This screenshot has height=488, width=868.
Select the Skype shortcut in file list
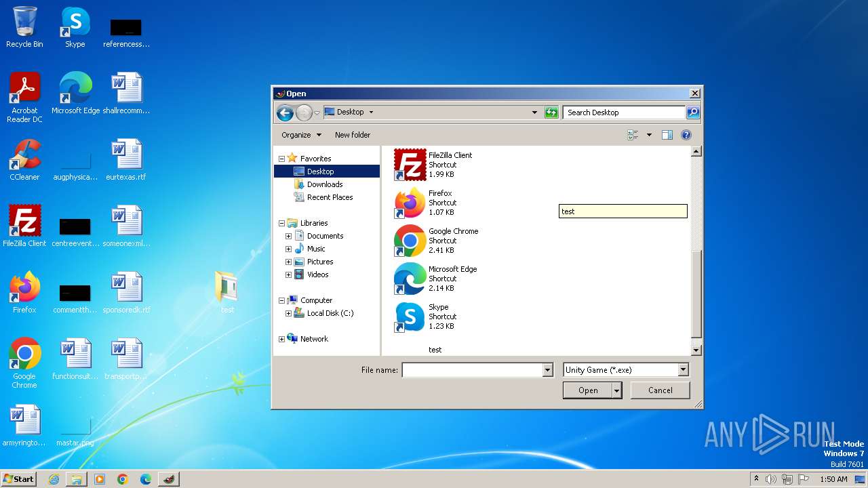point(425,317)
